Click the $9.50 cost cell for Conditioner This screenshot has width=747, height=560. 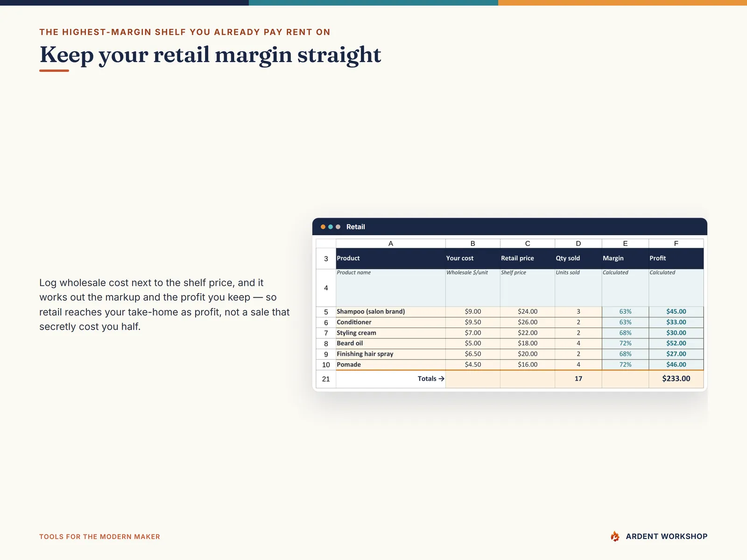[x=473, y=322]
